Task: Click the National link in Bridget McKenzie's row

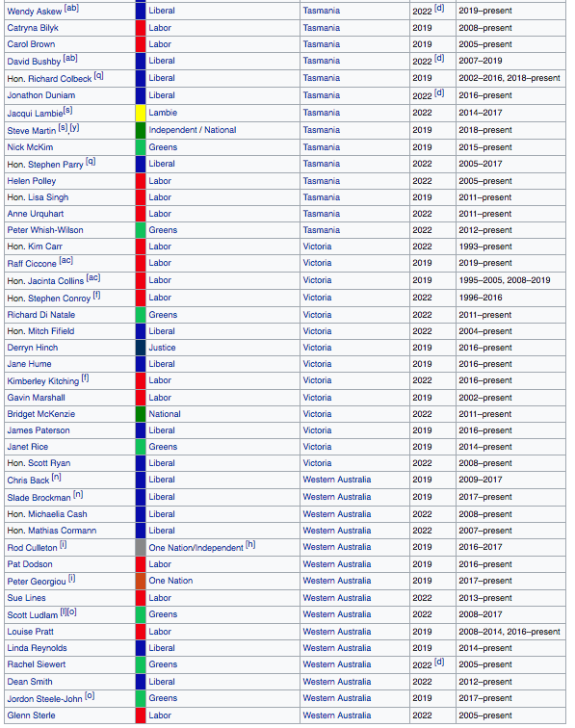Action: click(x=165, y=414)
